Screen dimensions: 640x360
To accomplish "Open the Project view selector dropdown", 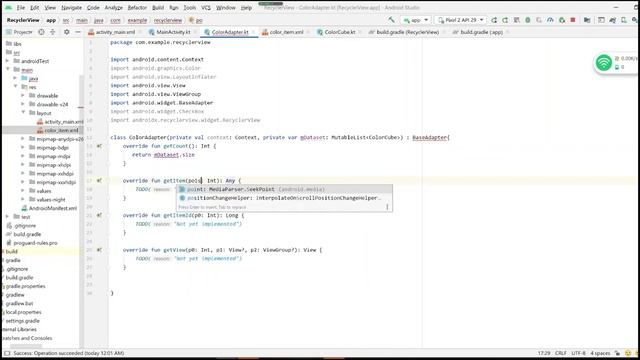I will click(19, 32).
